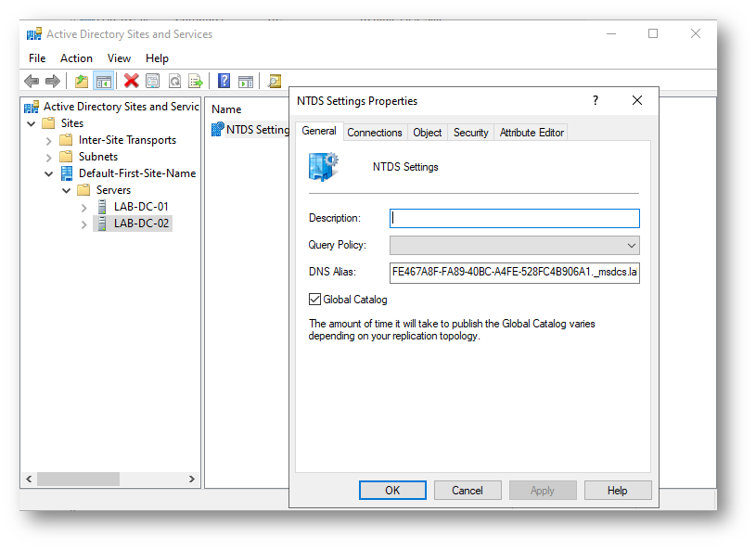Viewport: 756px width, 550px height.
Task: Click the Subnets folder icon
Action: pos(66,157)
